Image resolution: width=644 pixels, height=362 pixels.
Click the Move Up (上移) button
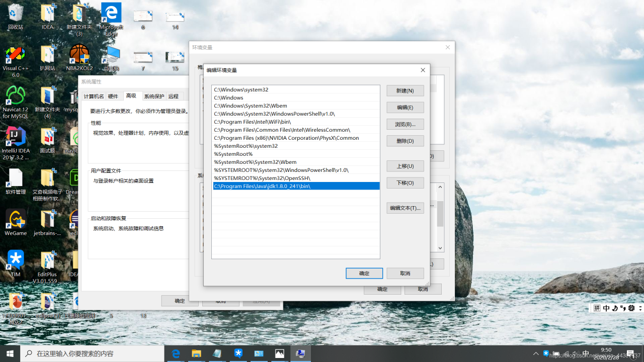point(405,166)
